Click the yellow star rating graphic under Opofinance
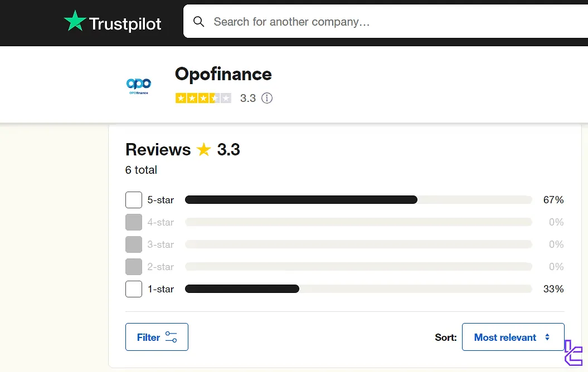588x372 pixels. [x=203, y=98]
